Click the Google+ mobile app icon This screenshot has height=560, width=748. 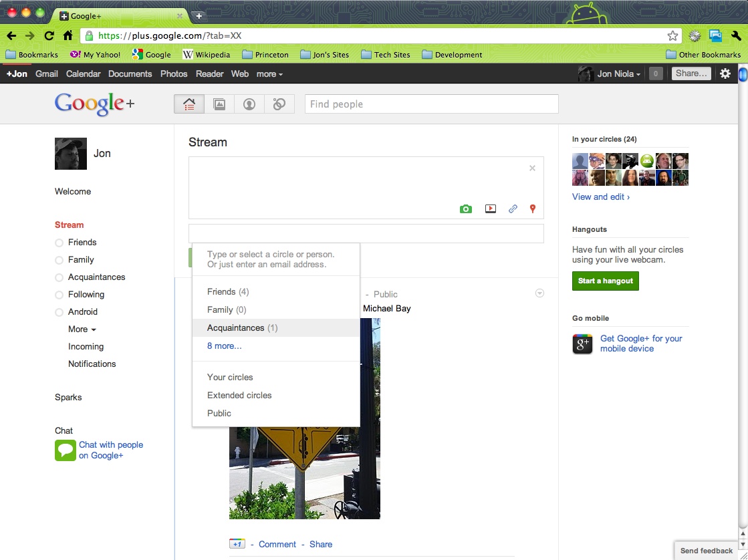coord(582,344)
